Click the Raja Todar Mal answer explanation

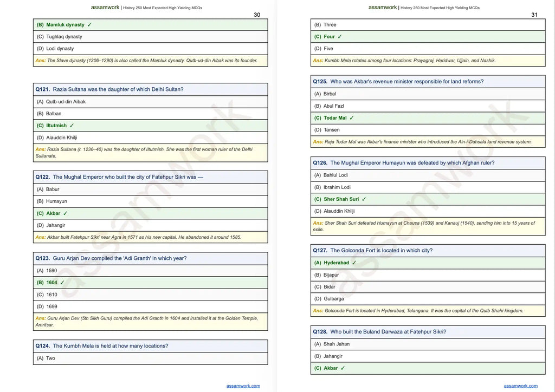(428, 142)
